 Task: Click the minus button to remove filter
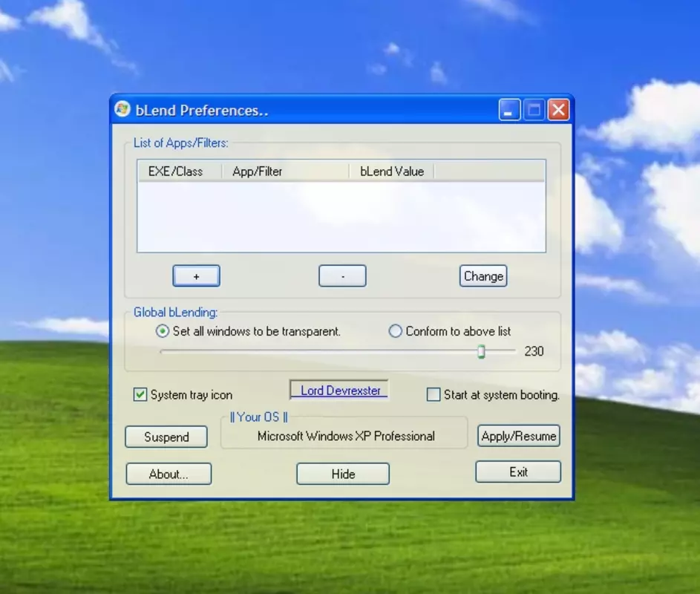(342, 276)
